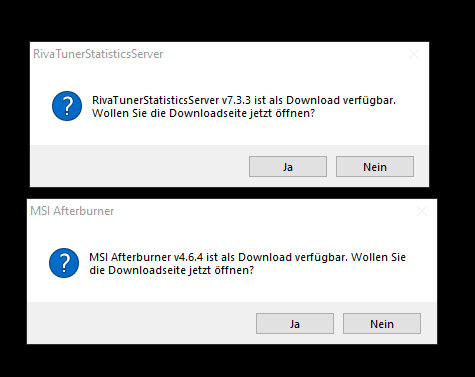Click the 'die Downloadseite jetzt öffnen?' line in Afterburner dialog
Image resolution: width=475 pixels, height=377 pixels.
coord(171,270)
